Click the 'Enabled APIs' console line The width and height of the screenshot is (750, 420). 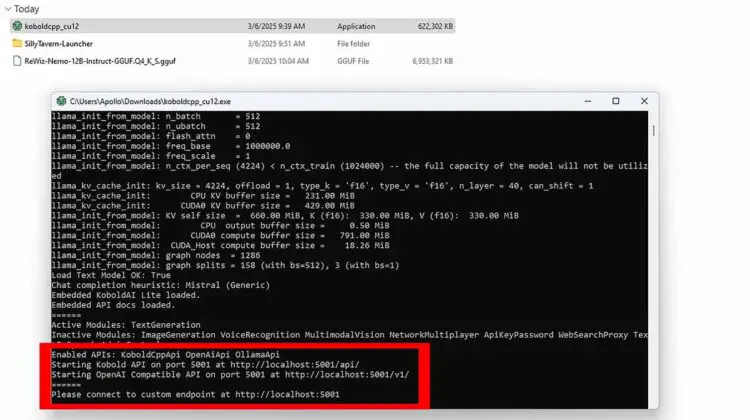coord(165,354)
